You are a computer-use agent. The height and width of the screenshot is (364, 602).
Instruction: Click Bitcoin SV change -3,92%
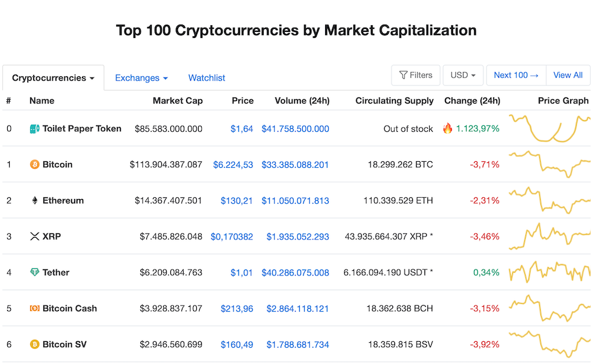click(x=485, y=344)
